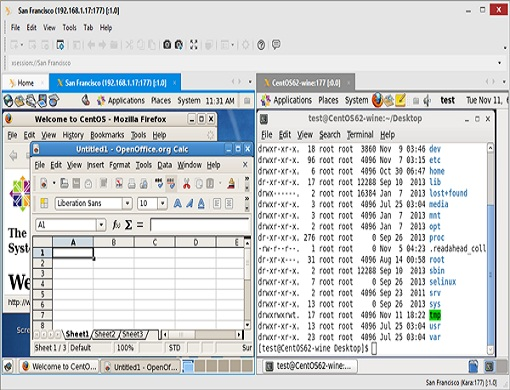This screenshot has width=510, height=390.
Task: Switch to the Home tab
Action: [x=25, y=83]
